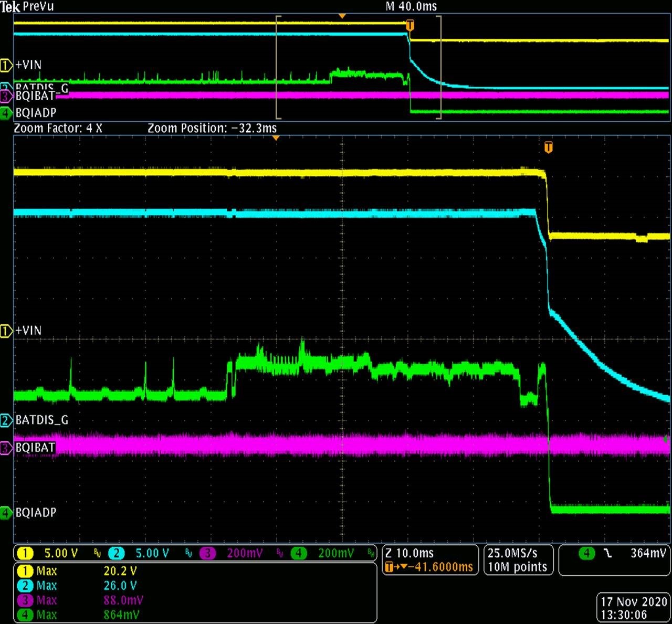Click channel 3 badge in vertical scale readout
The height and width of the screenshot is (624, 672).
click(x=208, y=553)
